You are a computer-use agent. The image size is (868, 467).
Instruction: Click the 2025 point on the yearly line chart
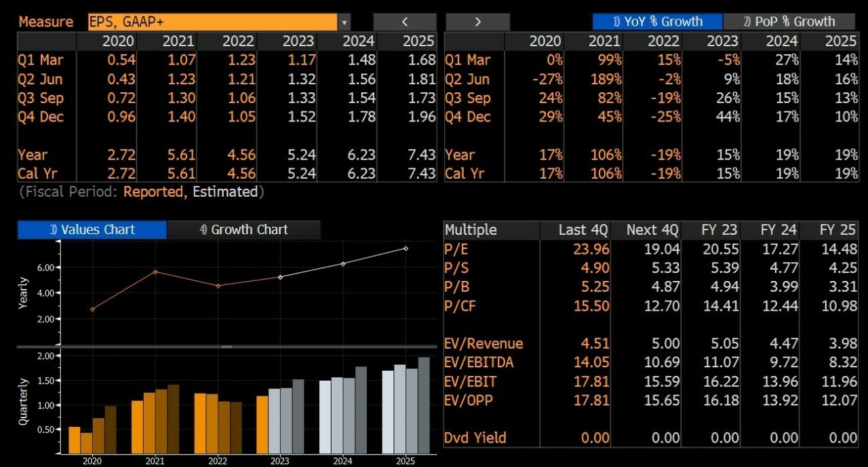click(406, 248)
